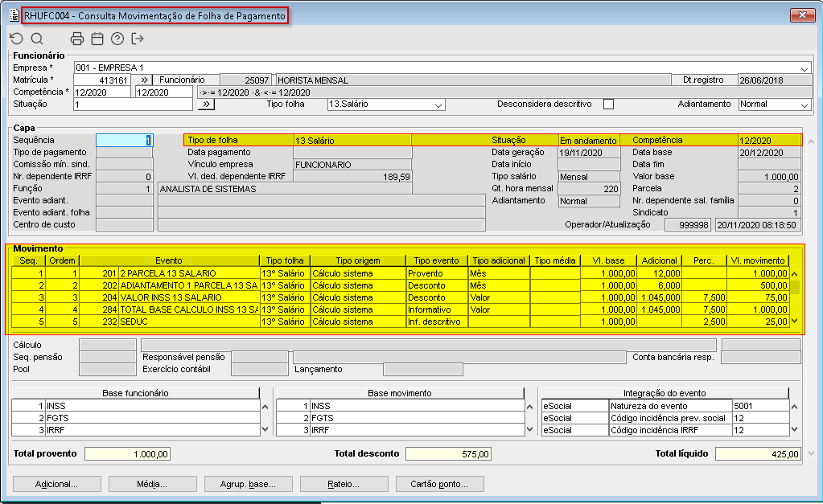The image size is (823, 504).
Task: Click the document icon in title bar
Action: [x=14, y=16]
